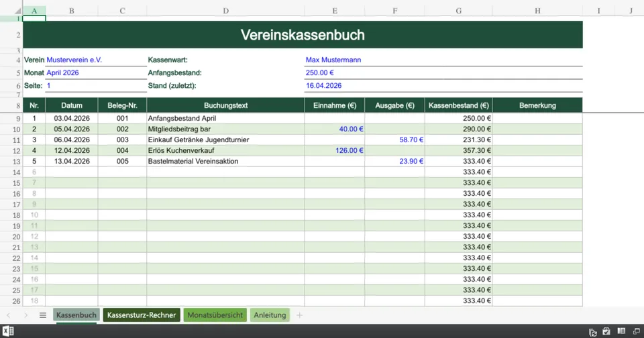
Task: Click receipt number 005 cell
Action: pyautogui.click(x=122, y=162)
